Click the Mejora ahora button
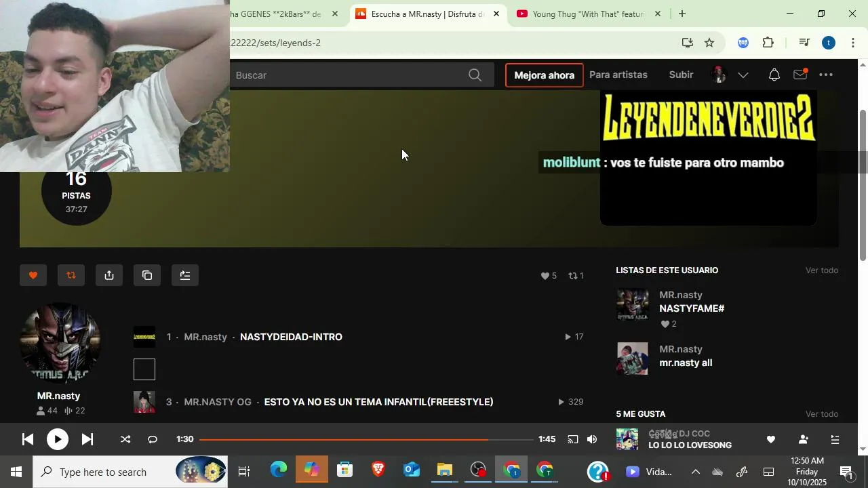Screen dimensions: 868x488 point(545,75)
